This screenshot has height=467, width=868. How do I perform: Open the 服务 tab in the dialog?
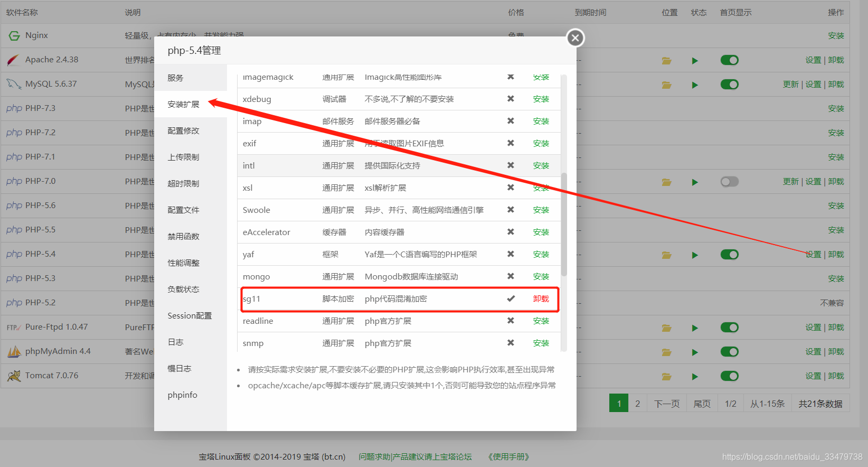coord(191,78)
